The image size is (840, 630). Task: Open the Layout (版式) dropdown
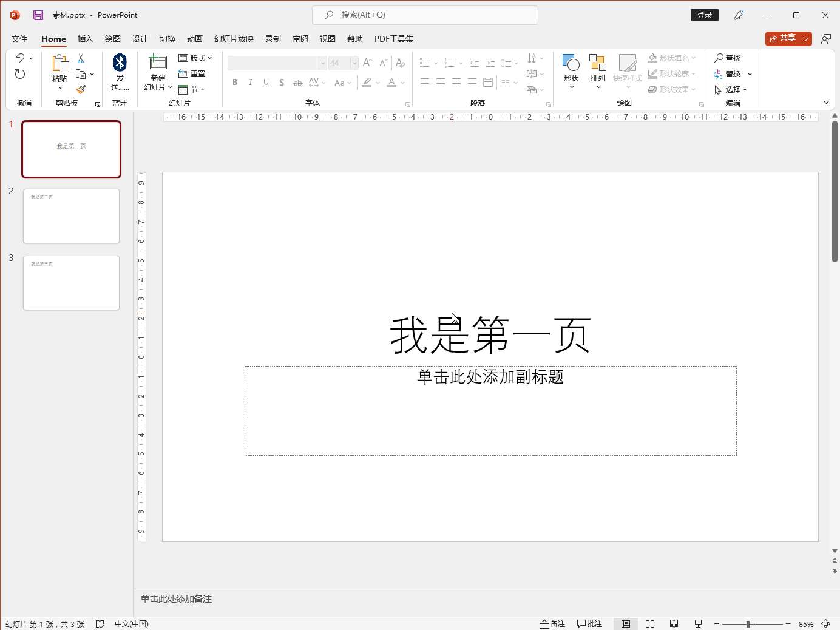tap(195, 58)
